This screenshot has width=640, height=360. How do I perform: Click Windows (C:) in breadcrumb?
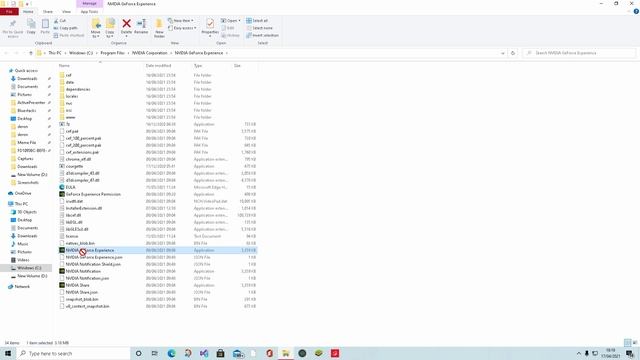click(81, 53)
